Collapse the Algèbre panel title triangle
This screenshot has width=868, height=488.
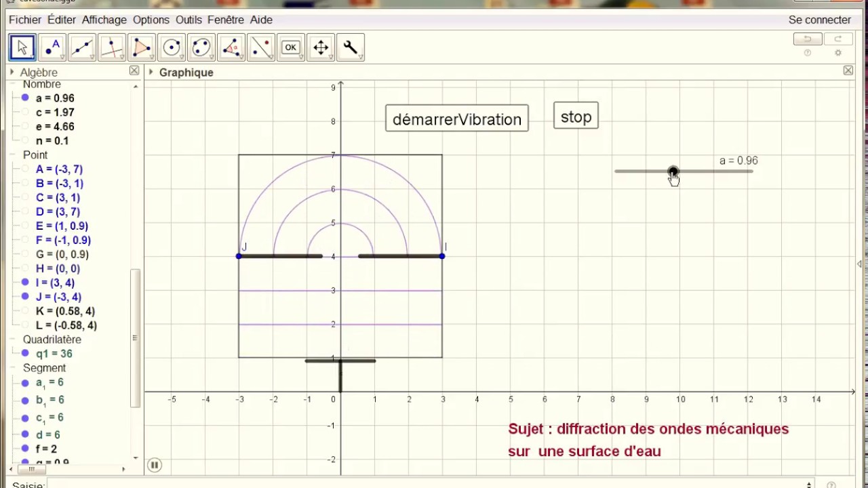pyautogui.click(x=12, y=72)
